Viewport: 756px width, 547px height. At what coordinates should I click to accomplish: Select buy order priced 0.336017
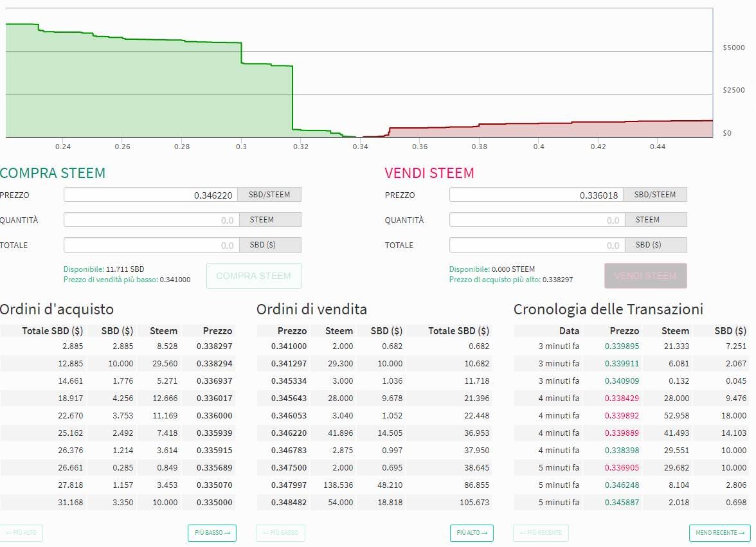[x=118, y=398]
